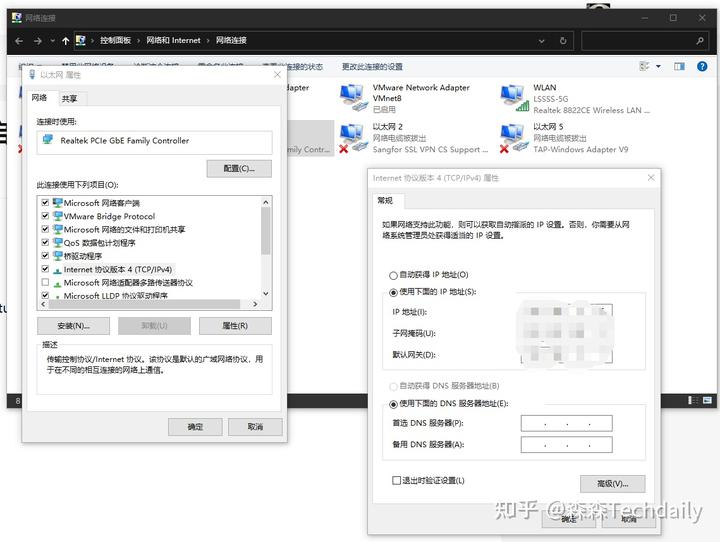
Task: Click the item list's scroll left arrow
Action: 44,304
